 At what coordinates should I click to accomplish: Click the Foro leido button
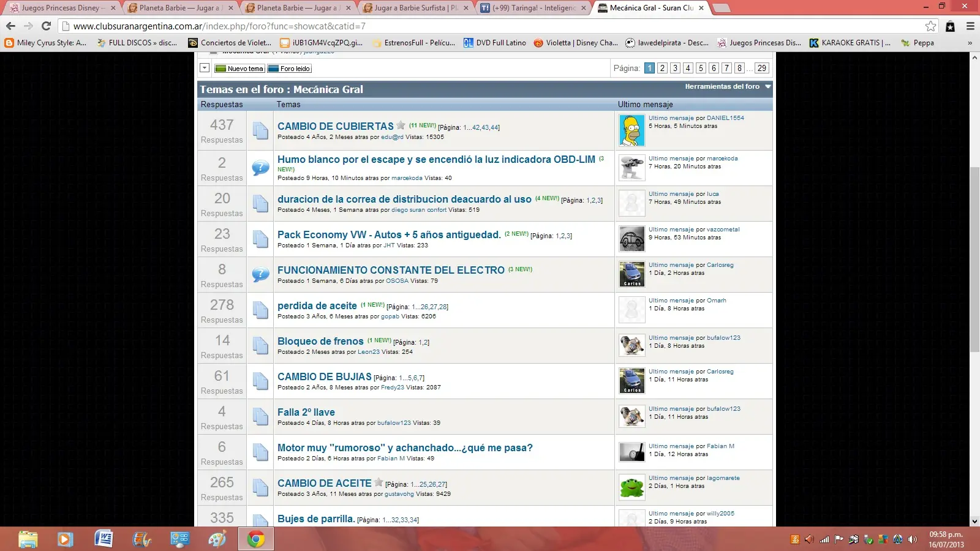pyautogui.click(x=290, y=69)
